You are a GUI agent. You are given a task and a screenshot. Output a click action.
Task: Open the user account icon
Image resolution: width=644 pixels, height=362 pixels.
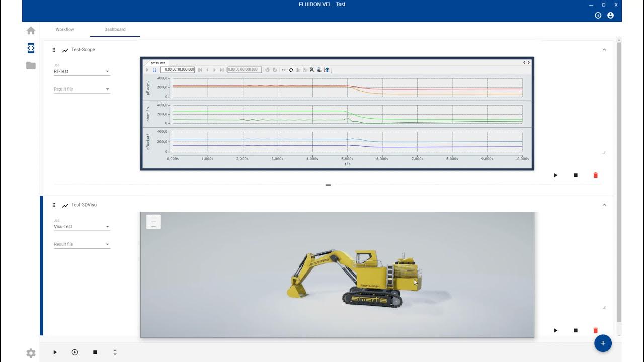pos(610,16)
